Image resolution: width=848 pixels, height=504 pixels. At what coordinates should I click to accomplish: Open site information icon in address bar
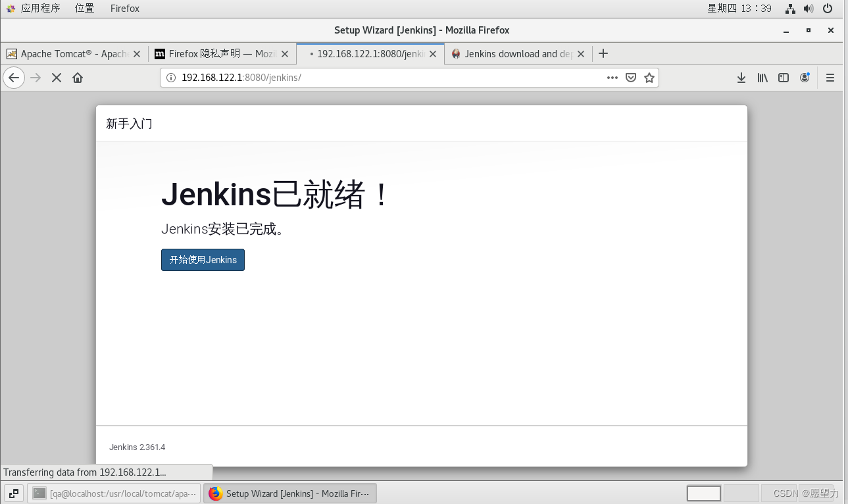click(x=171, y=78)
